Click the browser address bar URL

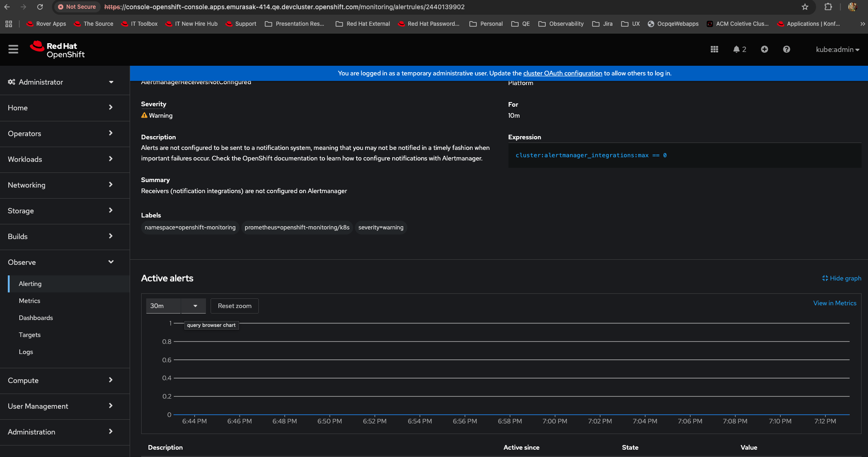point(285,7)
